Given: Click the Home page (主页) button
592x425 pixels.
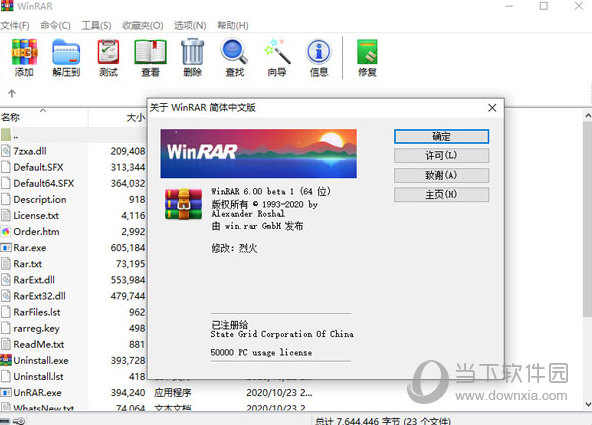Looking at the screenshot, I should [x=441, y=195].
